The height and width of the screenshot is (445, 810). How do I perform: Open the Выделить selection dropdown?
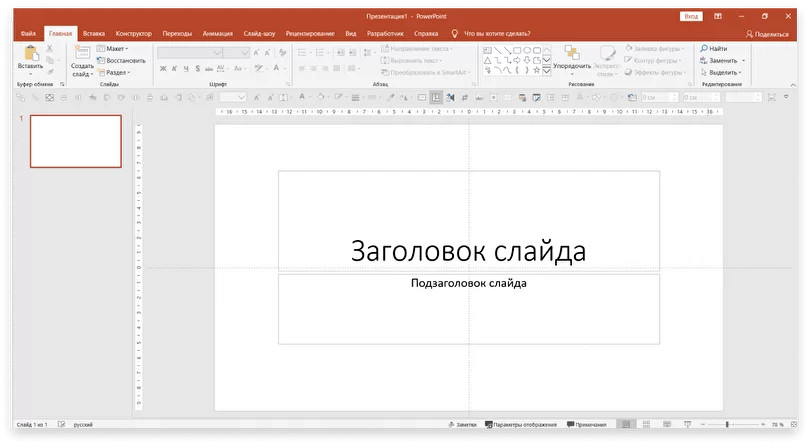pos(720,72)
